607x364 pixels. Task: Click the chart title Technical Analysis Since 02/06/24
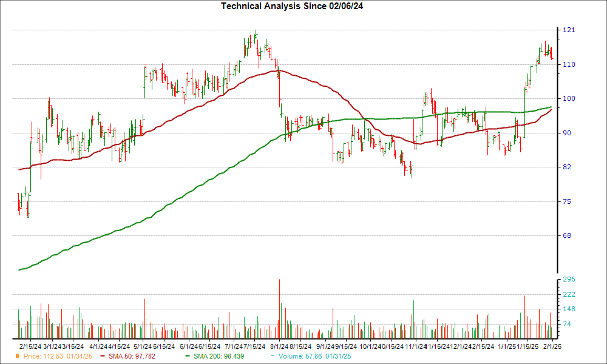click(x=292, y=6)
